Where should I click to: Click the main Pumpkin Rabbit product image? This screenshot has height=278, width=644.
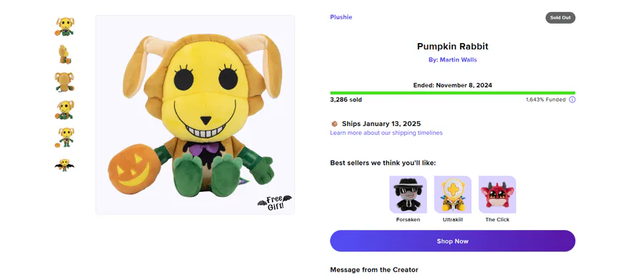195,115
